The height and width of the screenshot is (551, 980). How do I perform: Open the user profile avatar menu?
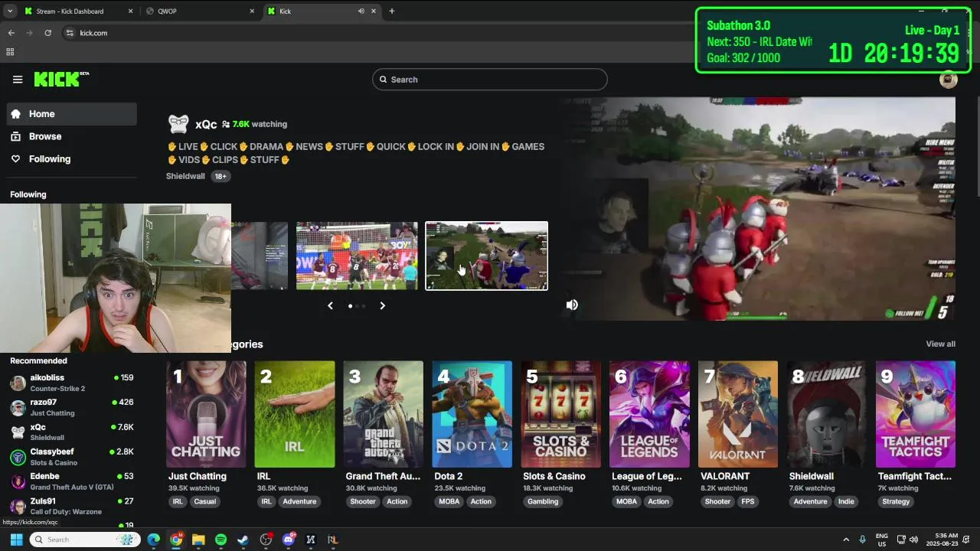pyautogui.click(x=949, y=80)
